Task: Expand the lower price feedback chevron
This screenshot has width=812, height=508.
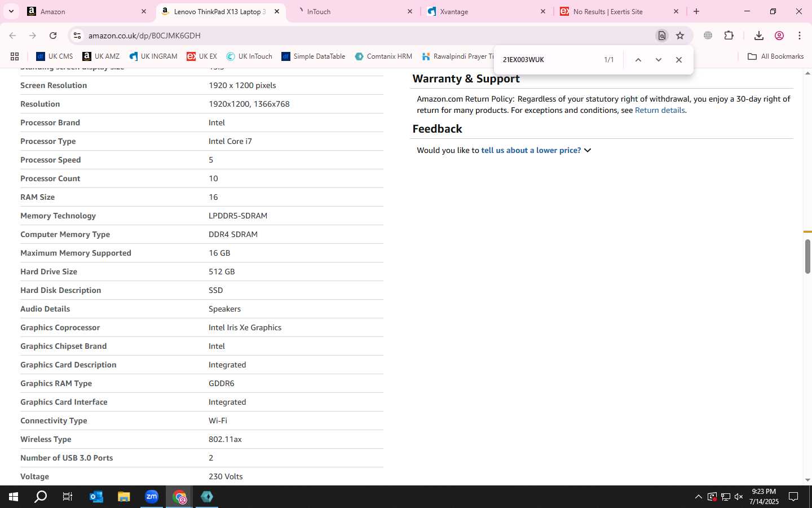Action: point(588,150)
